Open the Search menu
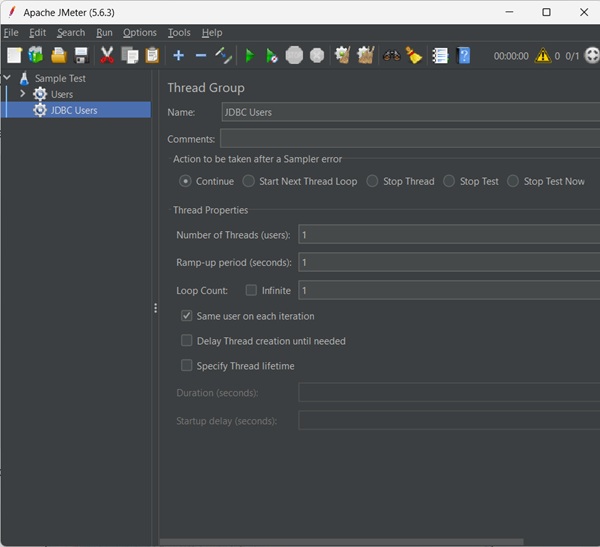 [x=71, y=33]
